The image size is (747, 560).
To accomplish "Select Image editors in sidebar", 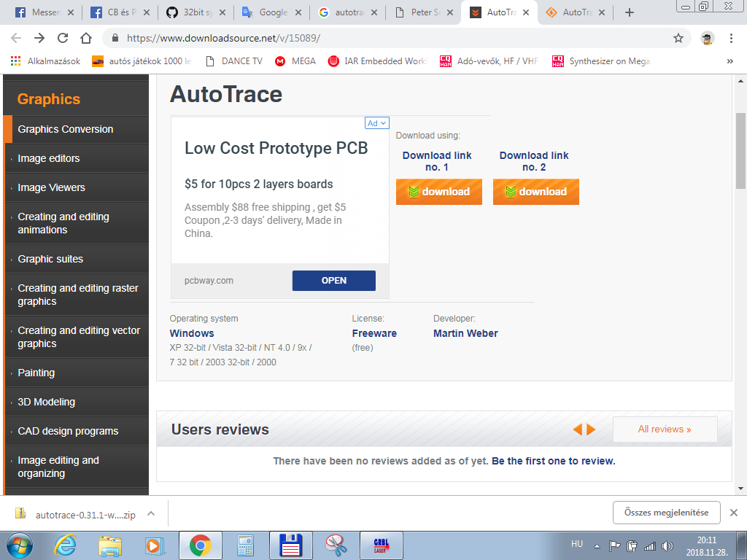I will pos(49,158).
